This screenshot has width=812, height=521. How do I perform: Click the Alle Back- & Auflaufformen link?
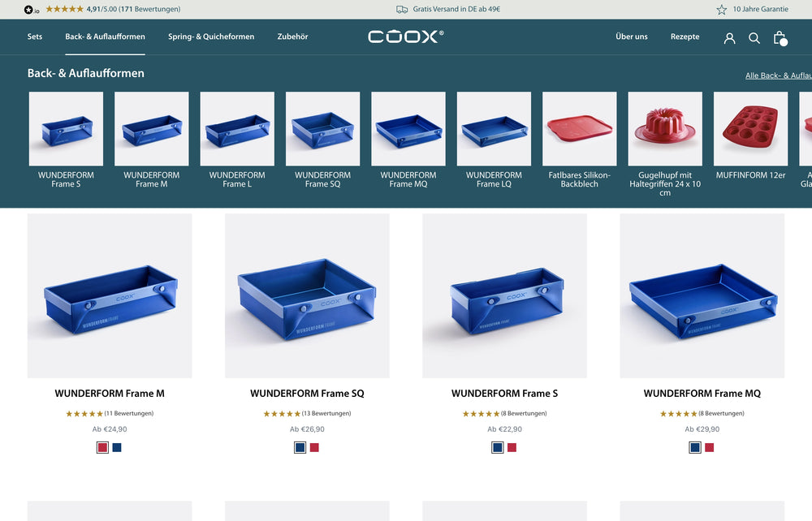point(779,75)
